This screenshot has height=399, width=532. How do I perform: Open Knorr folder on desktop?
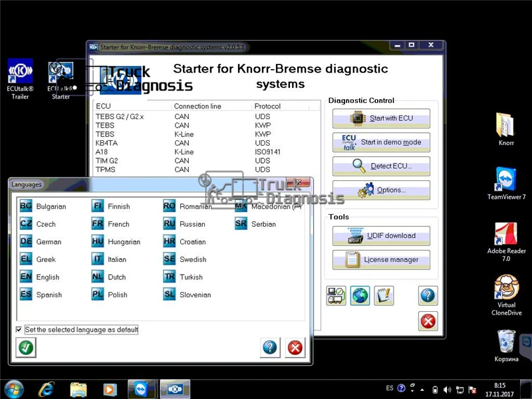506,129
